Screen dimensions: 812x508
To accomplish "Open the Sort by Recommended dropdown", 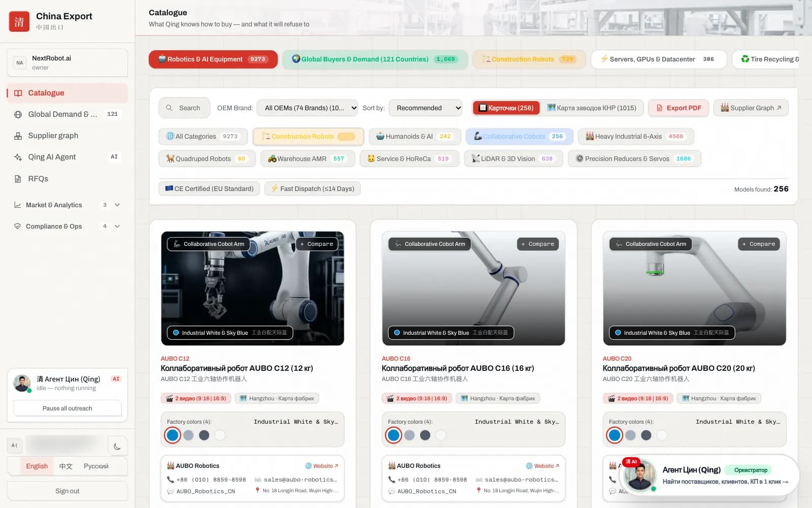I will click(x=425, y=108).
